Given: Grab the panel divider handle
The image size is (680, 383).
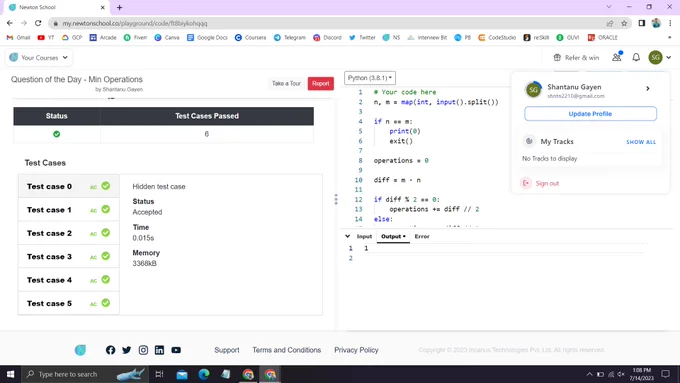Looking at the screenshot, I should click(336, 200).
